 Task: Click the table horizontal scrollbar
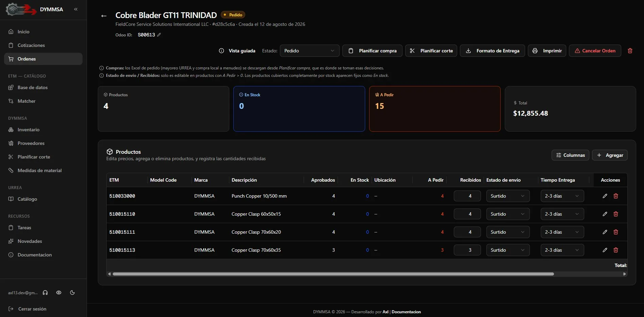point(333,274)
